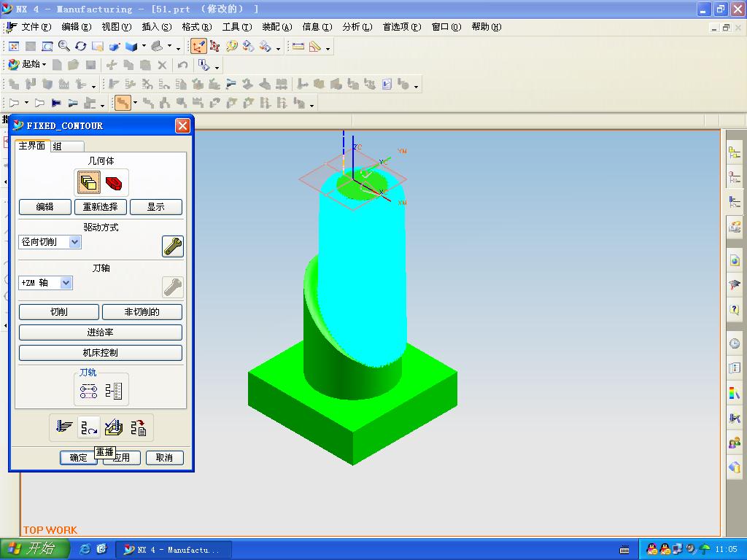The height and width of the screenshot is (560, 747).
Task: Select the red Check geometry icon
Action: click(x=113, y=183)
